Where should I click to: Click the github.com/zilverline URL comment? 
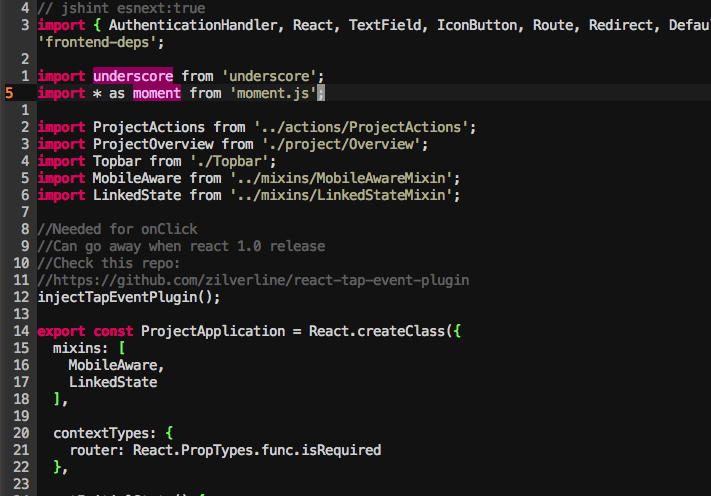(253, 280)
